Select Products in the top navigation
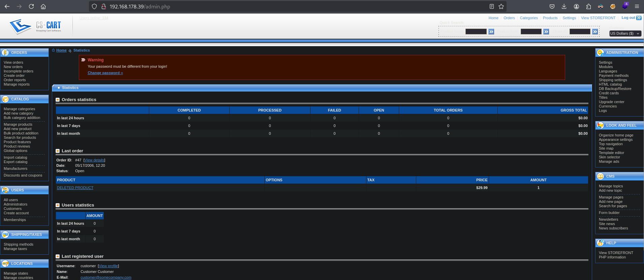Image resolution: width=644 pixels, height=280 pixels. click(x=550, y=18)
